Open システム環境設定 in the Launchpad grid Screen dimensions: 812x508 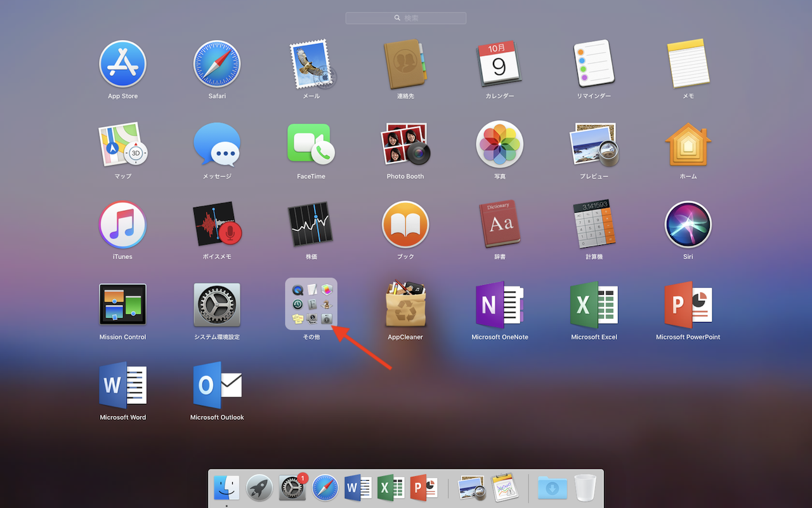pos(217,305)
